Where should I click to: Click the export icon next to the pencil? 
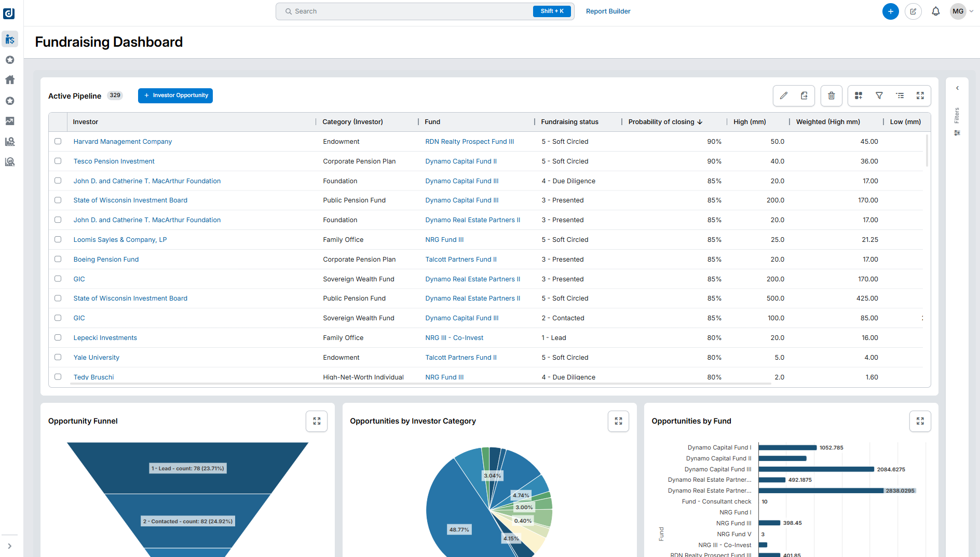pyautogui.click(x=804, y=96)
